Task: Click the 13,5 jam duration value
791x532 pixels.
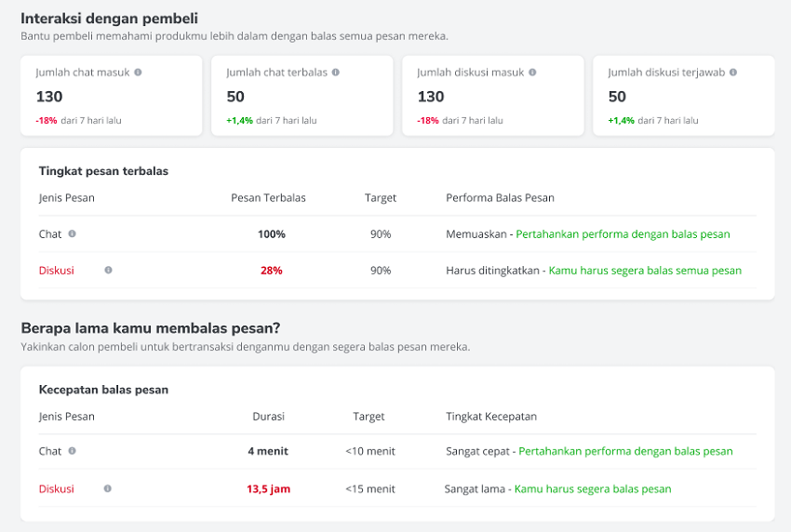Action: 268,488
